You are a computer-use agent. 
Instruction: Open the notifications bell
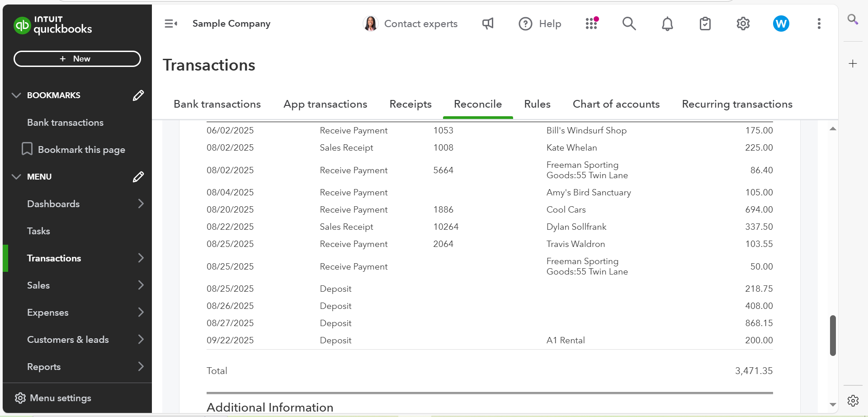(667, 24)
